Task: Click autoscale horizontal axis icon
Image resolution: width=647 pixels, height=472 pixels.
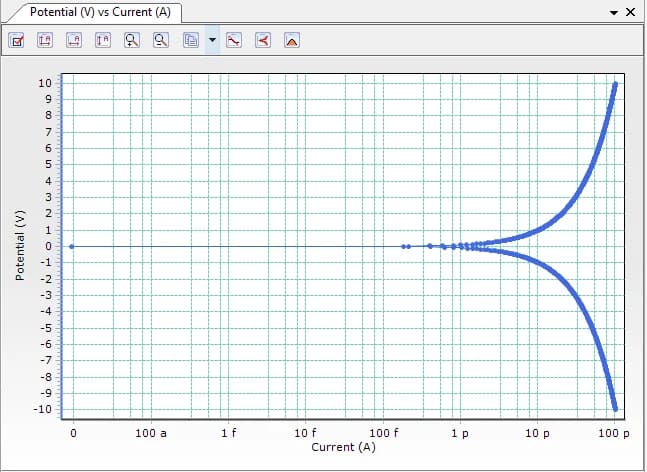Action: coord(74,40)
